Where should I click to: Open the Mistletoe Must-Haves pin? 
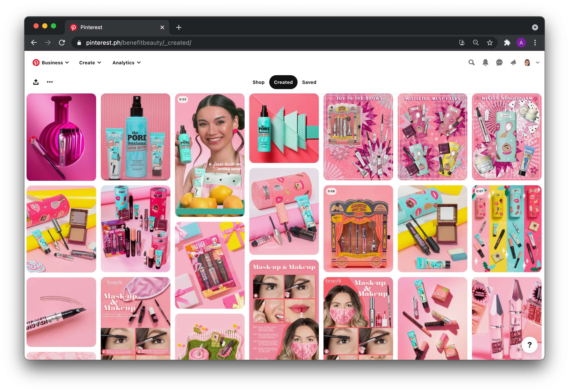pyautogui.click(x=432, y=137)
